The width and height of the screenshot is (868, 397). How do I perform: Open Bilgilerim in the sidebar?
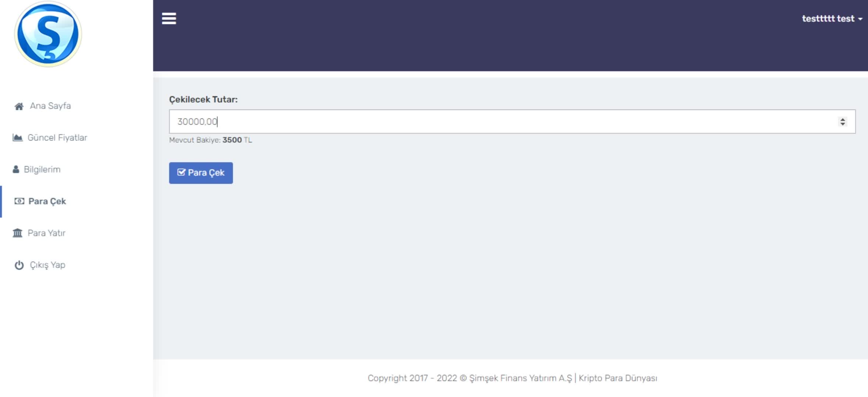tap(42, 169)
